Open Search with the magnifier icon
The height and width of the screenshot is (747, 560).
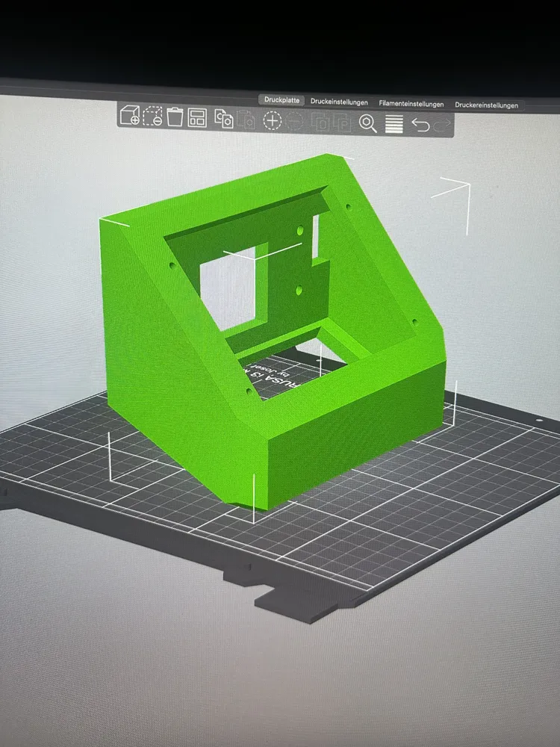click(x=367, y=123)
